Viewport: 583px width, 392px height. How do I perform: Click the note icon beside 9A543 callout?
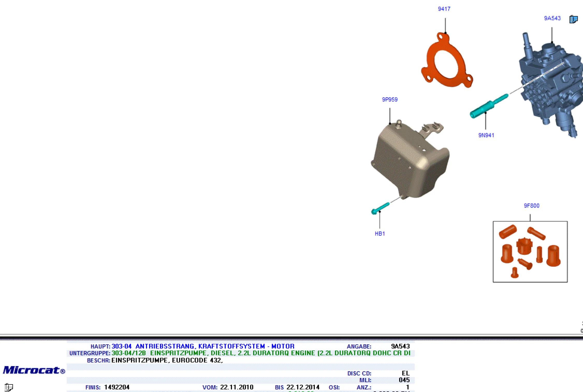click(573, 19)
